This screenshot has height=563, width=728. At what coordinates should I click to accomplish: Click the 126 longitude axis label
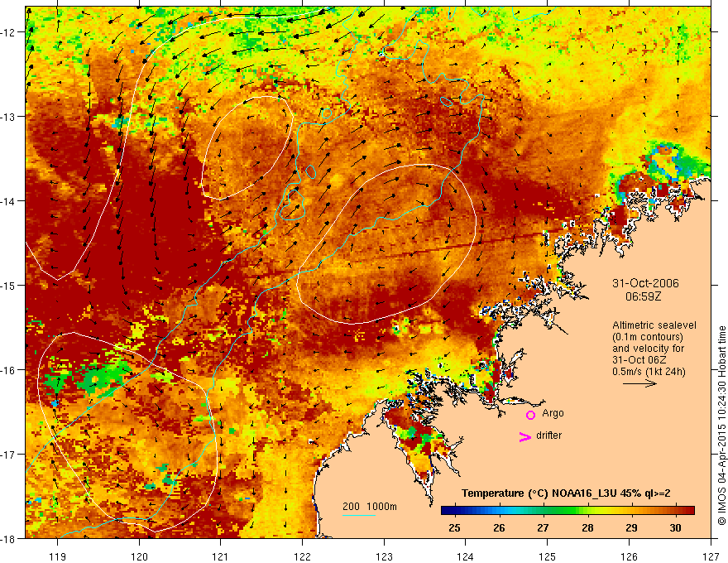pyautogui.click(x=629, y=556)
